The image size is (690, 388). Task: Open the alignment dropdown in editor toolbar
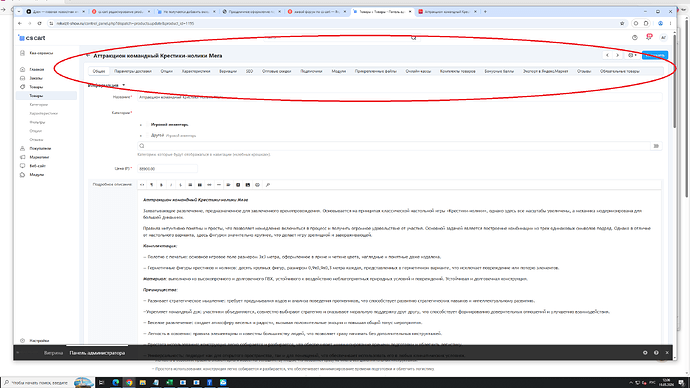pos(228,185)
